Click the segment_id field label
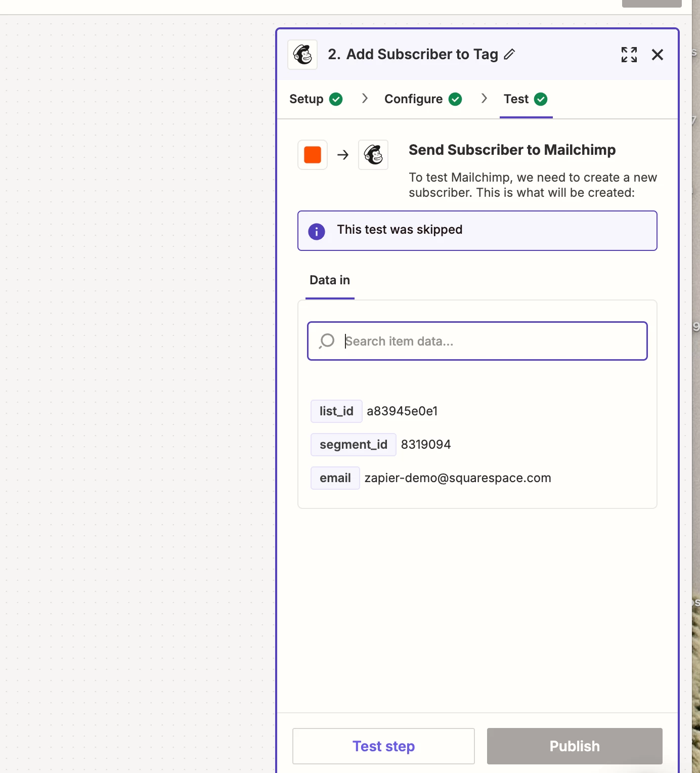 pos(354,445)
